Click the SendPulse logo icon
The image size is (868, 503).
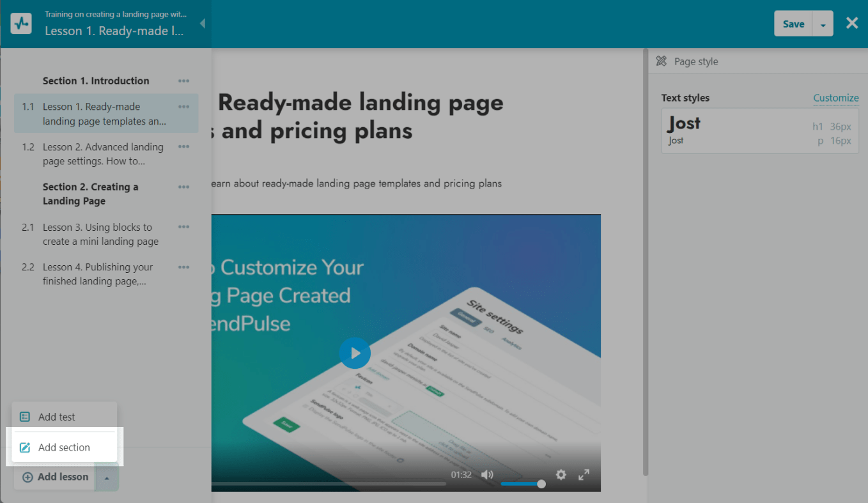coord(21,24)
